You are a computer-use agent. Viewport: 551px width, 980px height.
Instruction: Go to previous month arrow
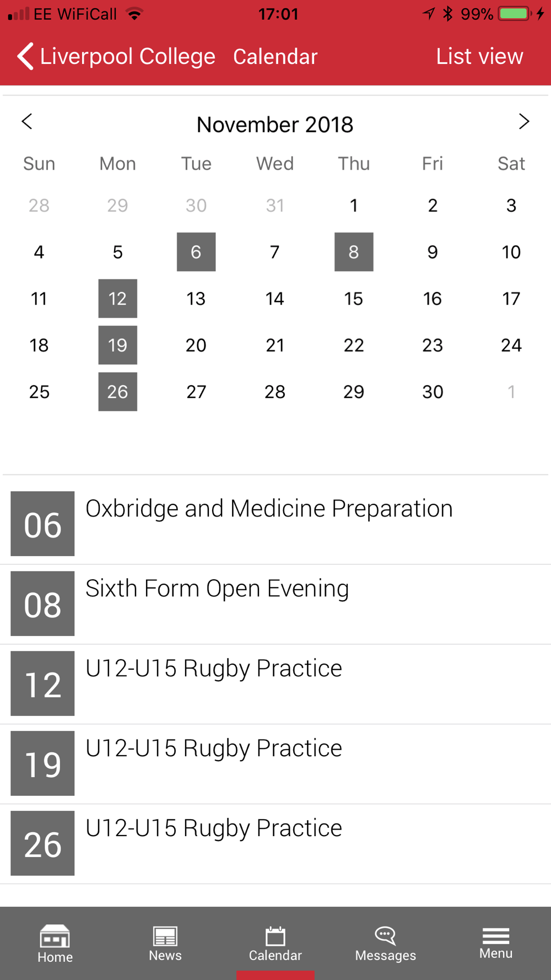pyautogui.click(x=27, y=122)
